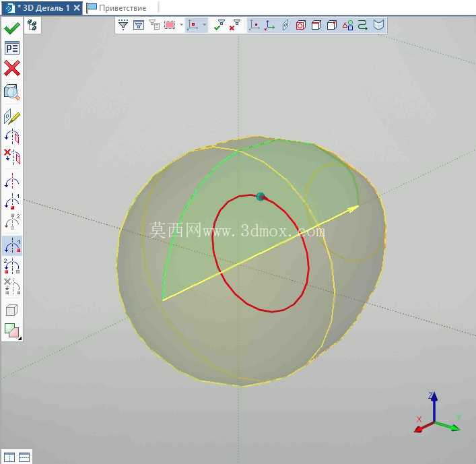
Task: Toggle the surface sheet selection filter
Action: click(x=378, y=25)
